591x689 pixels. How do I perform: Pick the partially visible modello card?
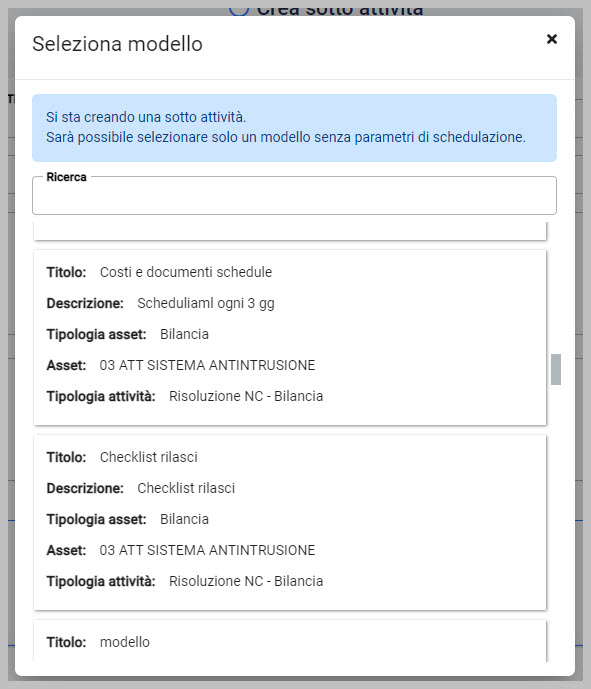coord(290,641)
